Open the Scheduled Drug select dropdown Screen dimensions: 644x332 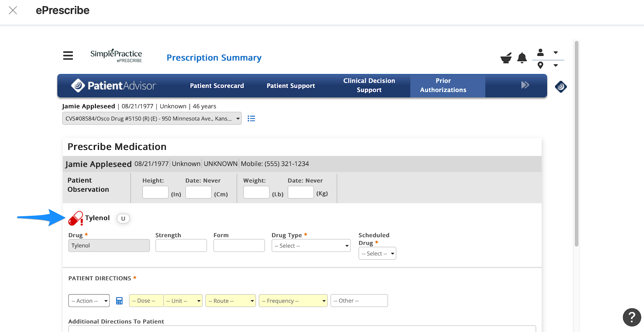click(x=377, y=253)
